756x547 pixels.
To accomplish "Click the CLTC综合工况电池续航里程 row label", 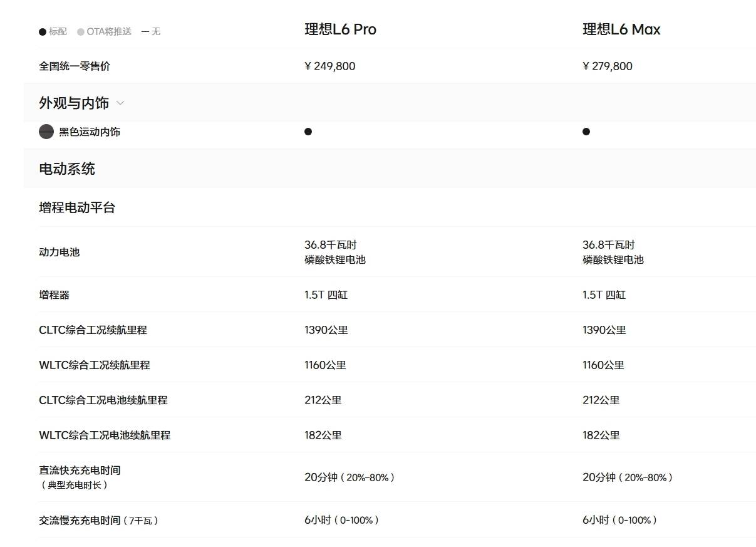I will click(x=103, y=400).
